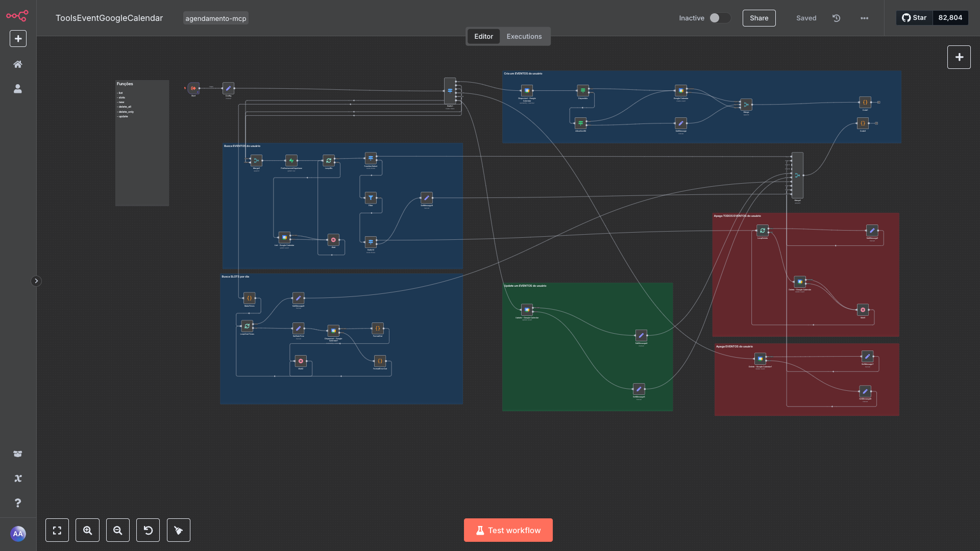This screenshot has width=980, height=551.
Task: Zoom in on the canvas
Action: 87,530
